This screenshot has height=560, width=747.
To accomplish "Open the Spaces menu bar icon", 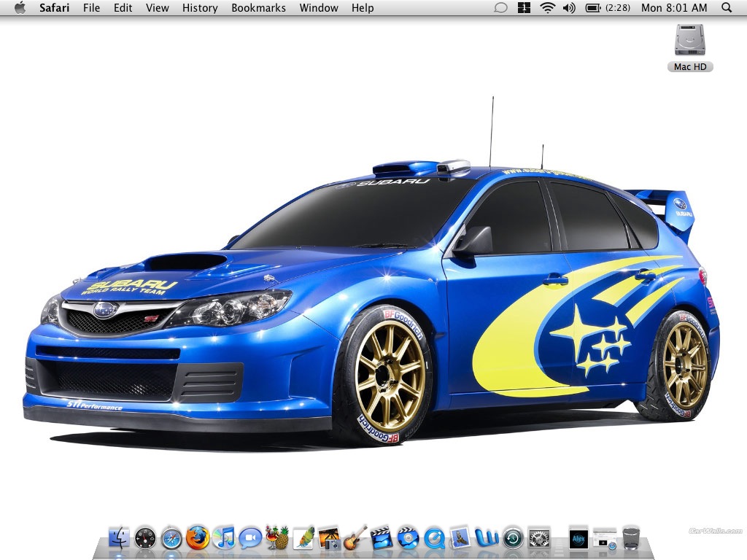I will coord(524,7).
